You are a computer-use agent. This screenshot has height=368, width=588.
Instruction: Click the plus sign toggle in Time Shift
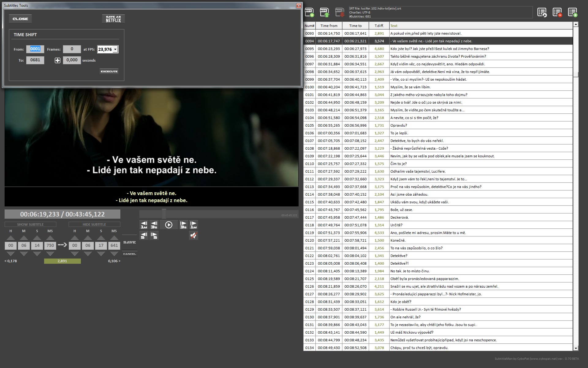[x=58, y=60]
